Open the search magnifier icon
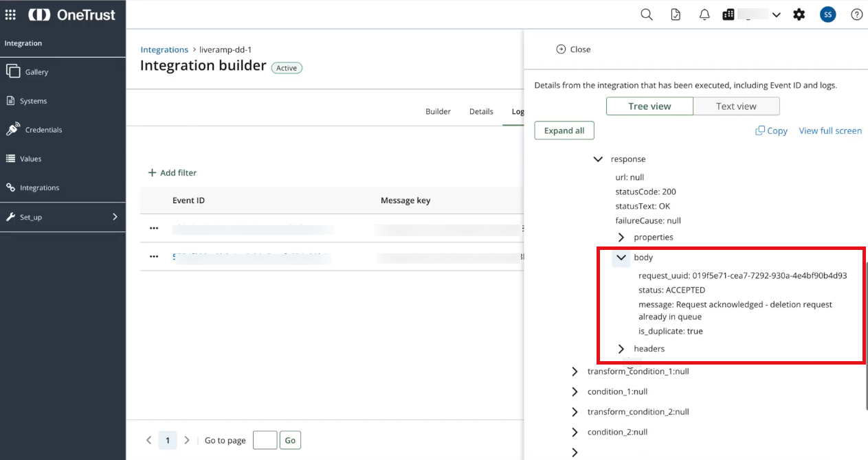The height and width of the screenshot is (460, 868). [647, 14]
